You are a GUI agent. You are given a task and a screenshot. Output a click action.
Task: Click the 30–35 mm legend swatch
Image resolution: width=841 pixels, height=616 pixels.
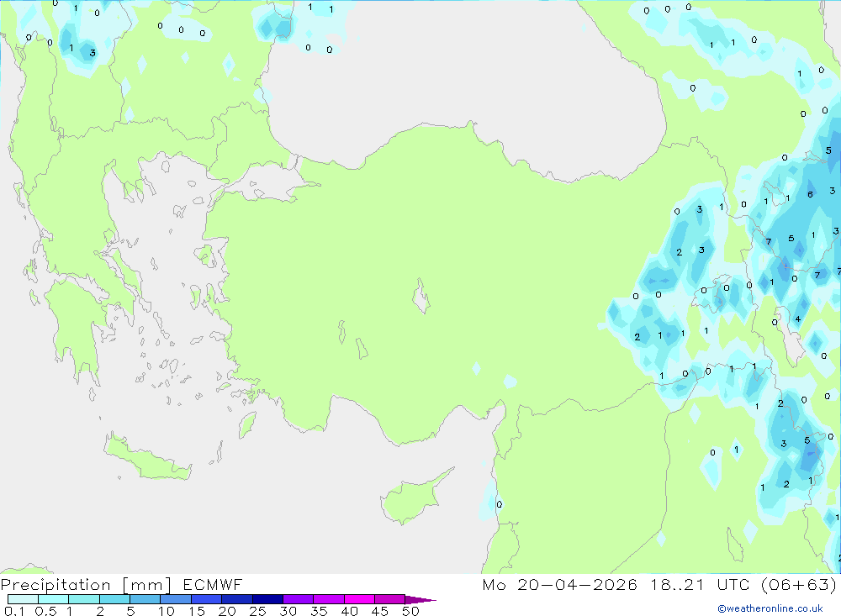[x=299, y=599]
